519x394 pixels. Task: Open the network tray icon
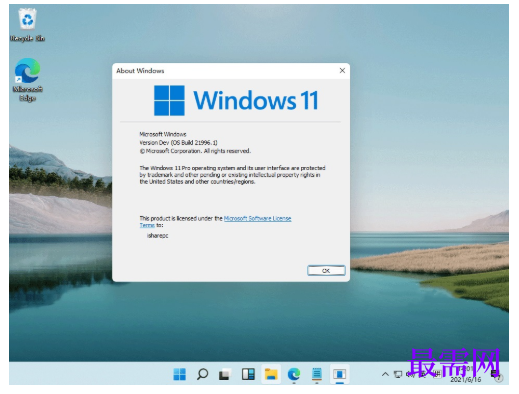tap(398, 374)
